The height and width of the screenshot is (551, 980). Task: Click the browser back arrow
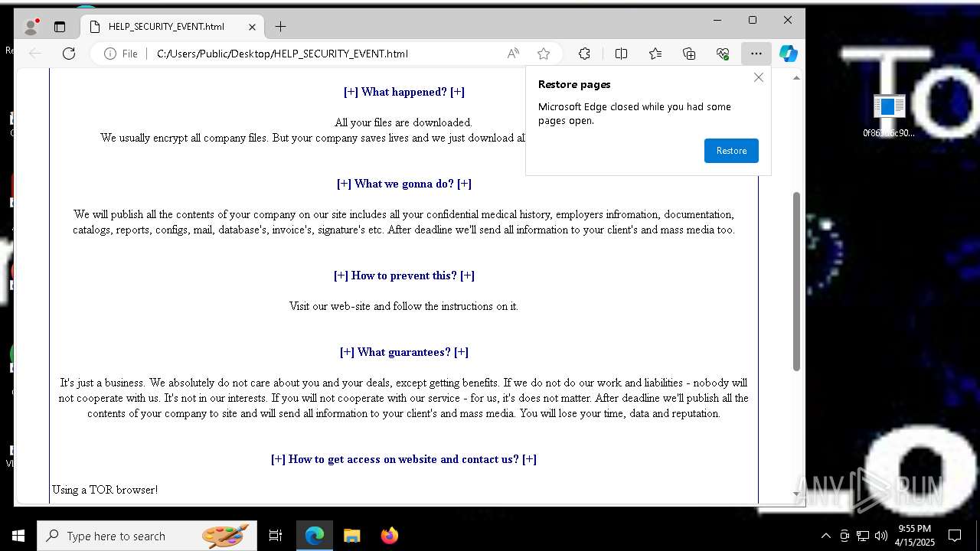[x=35, y=54]
